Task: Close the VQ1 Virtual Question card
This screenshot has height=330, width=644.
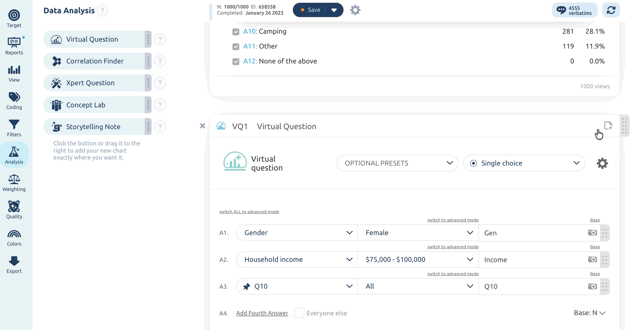Action: click(x=202, y=126)
